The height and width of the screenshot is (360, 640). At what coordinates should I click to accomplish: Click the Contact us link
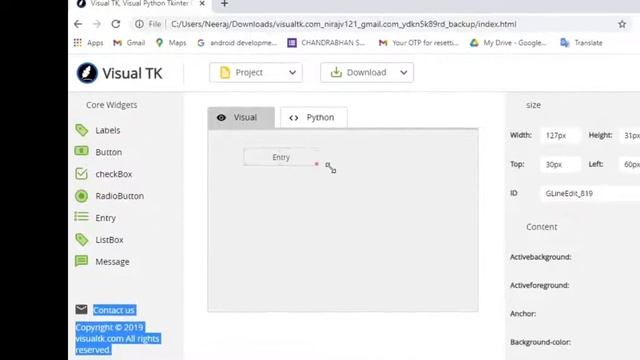point(114,310)
